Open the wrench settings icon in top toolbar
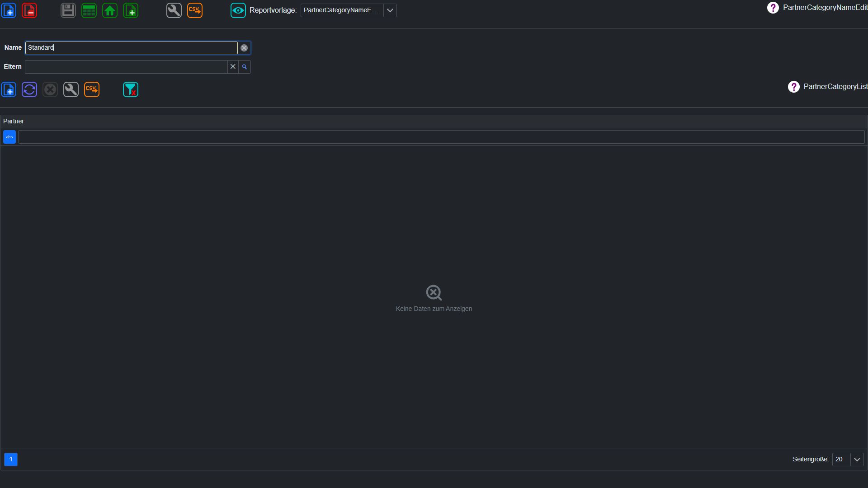 174,10
